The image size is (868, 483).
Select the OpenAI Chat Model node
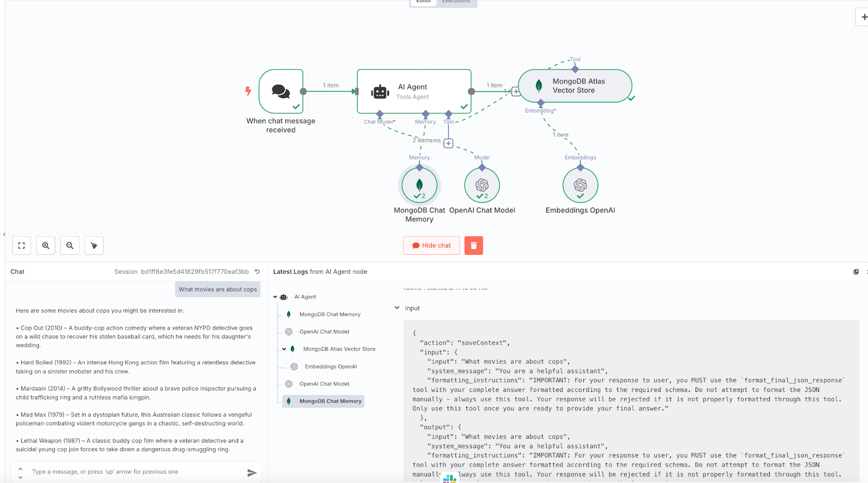[482, 185]
